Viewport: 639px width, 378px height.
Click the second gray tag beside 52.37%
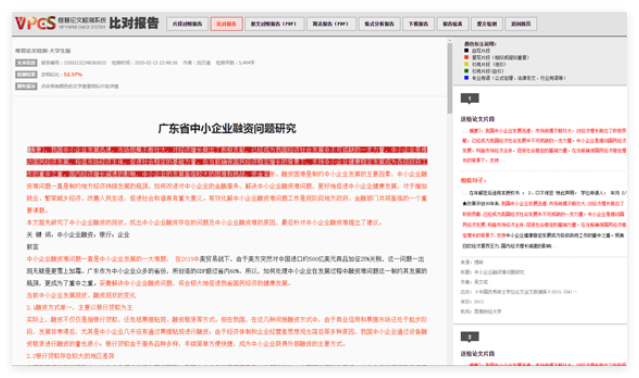[26, 75]
